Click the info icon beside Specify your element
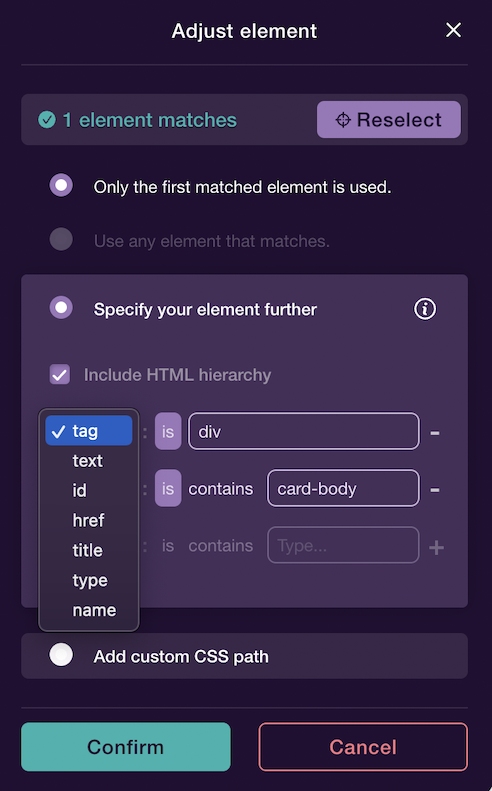This screenshot has width=492, height=791. (425, 309)
